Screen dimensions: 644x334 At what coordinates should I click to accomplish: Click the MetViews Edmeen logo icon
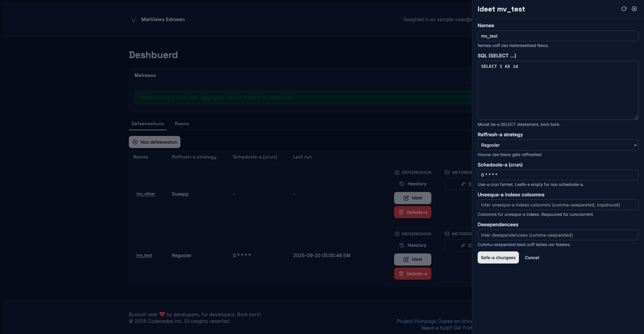coord(133,19)
